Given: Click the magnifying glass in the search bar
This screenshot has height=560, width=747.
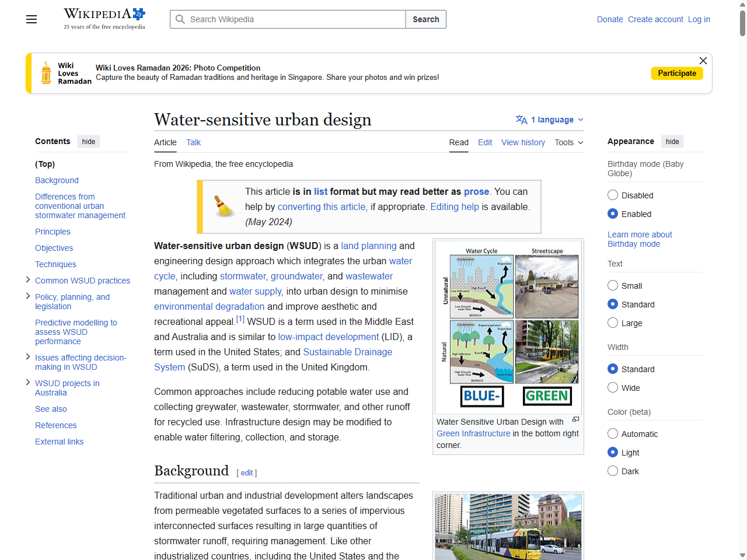Looking at the screenshot, I should [x=181, y=19].
